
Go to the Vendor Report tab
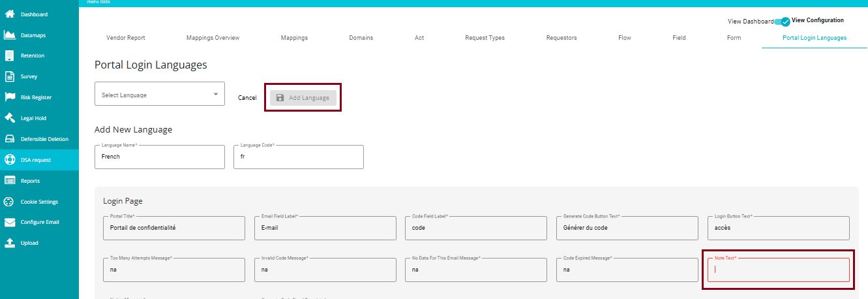(x=126, y=38)
